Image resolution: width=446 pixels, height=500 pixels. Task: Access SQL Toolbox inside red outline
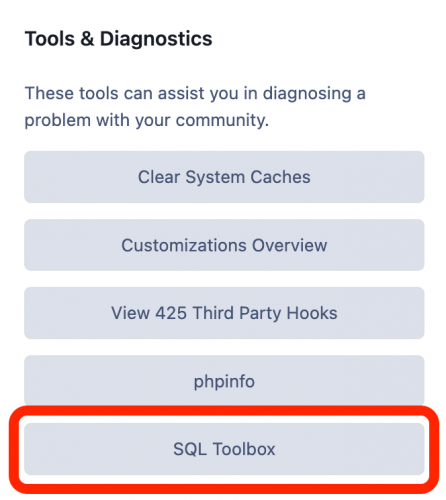point(224,449)
